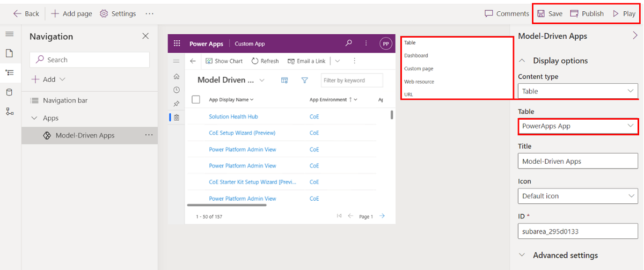Screen dimensions: 644x270
Task: Collapse the Apps group
Action: [x=34, y=118]
